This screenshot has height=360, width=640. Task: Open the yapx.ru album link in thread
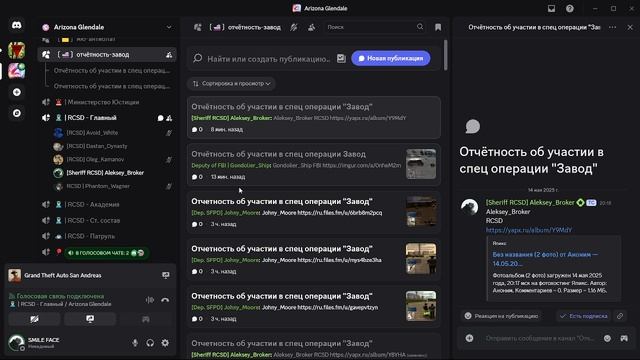coord(529,230)
